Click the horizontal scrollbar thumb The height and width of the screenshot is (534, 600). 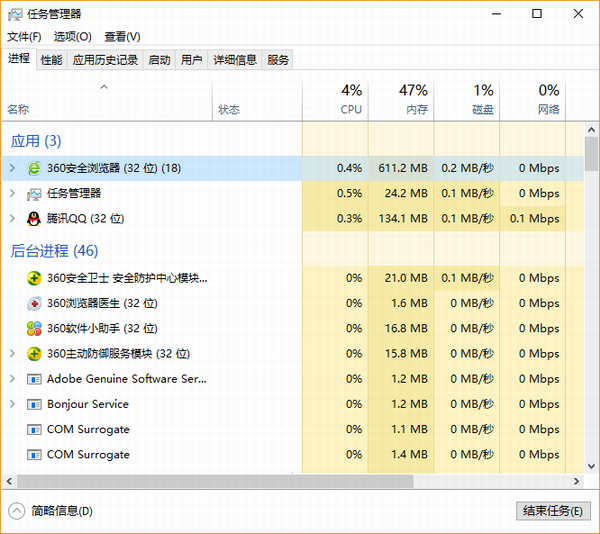point(215,481)
